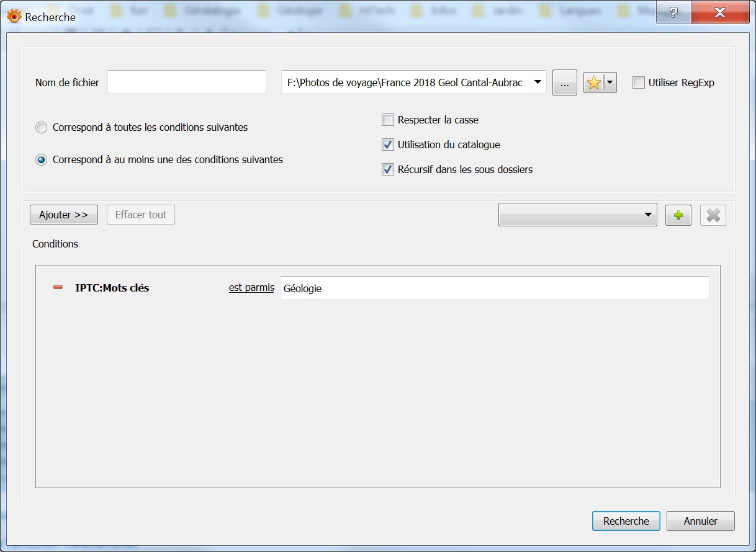This screenshot has height=552, width=756.
Task: Click the Annuler button
Action: (x=701, y=521)
